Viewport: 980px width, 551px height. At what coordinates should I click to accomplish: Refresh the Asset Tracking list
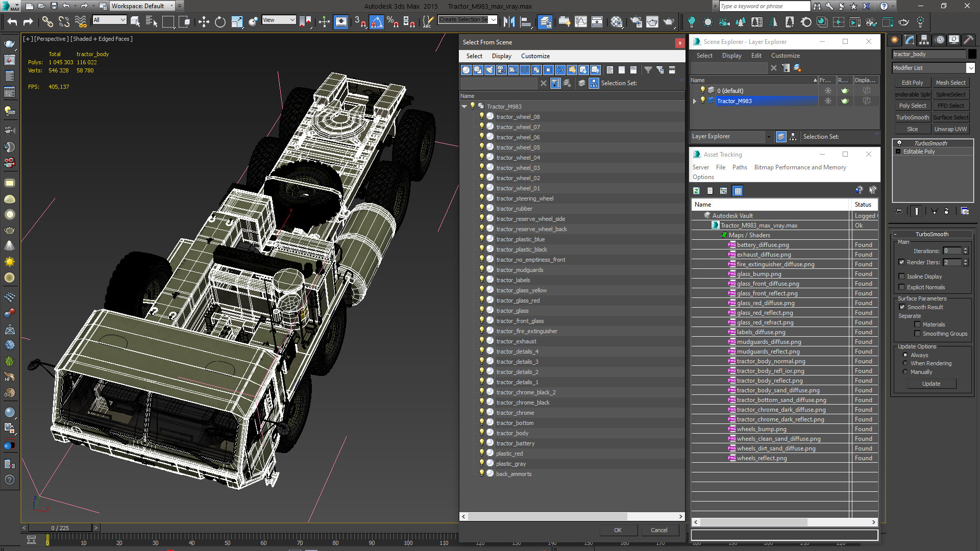coord(696,191)
